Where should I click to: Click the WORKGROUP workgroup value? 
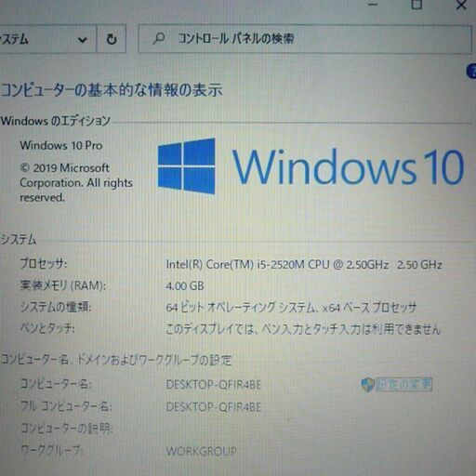click(201, 451)
